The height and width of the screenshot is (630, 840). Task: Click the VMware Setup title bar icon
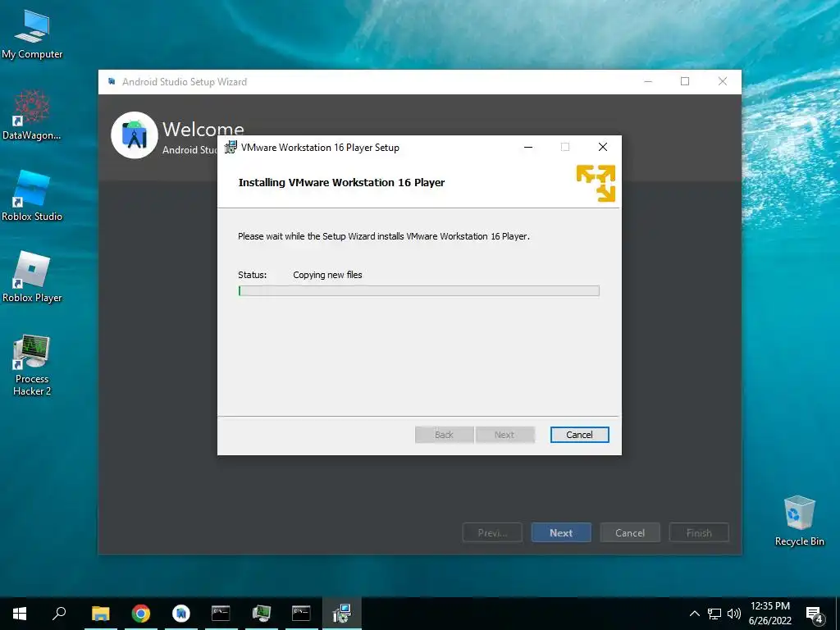point(231,148)
